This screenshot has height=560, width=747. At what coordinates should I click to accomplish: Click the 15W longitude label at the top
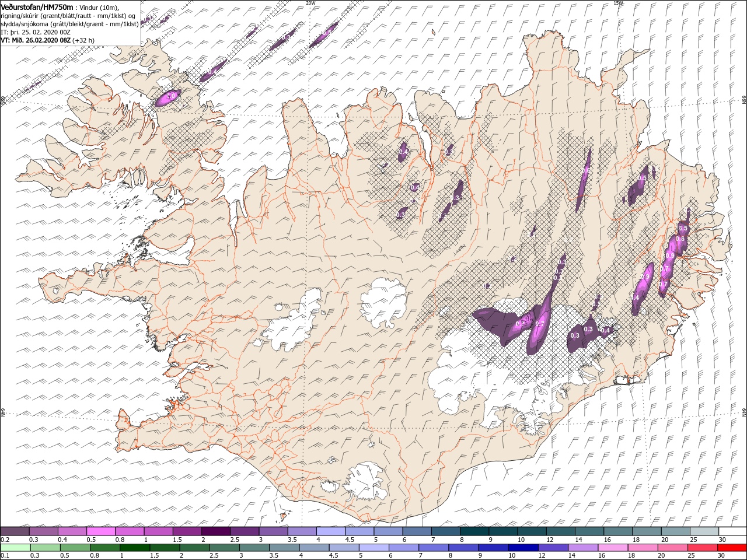[618, 3]
